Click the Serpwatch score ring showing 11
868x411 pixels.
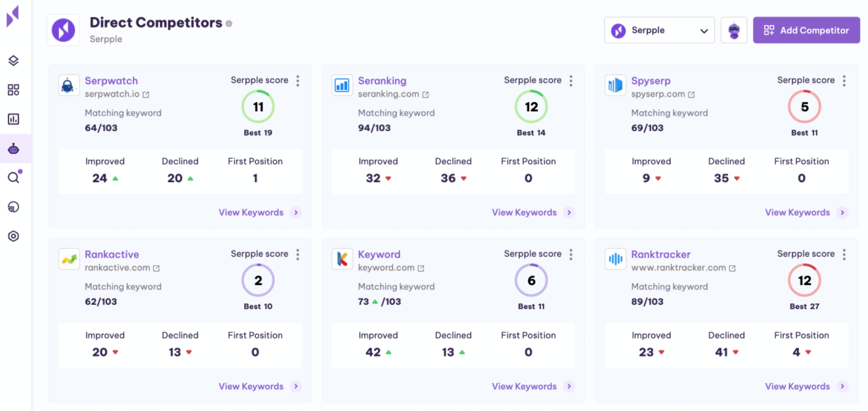[x=258, y=107]
